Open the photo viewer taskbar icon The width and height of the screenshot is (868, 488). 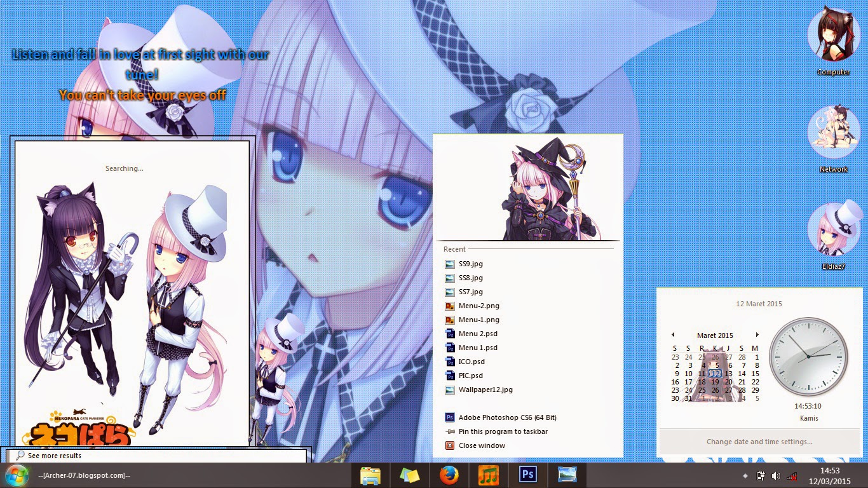pos(567,475)
